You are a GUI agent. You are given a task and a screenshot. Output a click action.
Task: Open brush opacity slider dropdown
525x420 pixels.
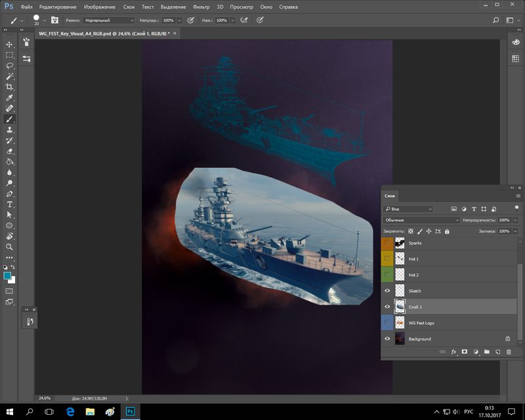click(179, 20)
